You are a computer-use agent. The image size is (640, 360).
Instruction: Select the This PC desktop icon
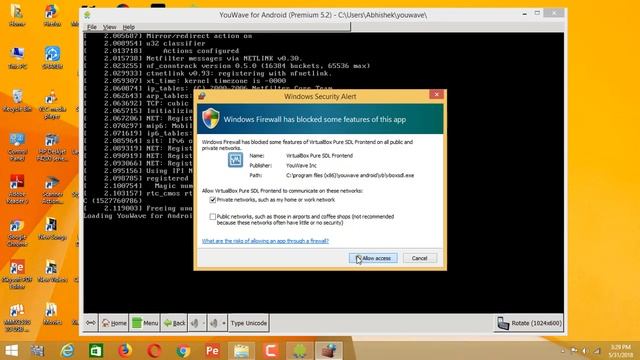(x=17, y=58)
